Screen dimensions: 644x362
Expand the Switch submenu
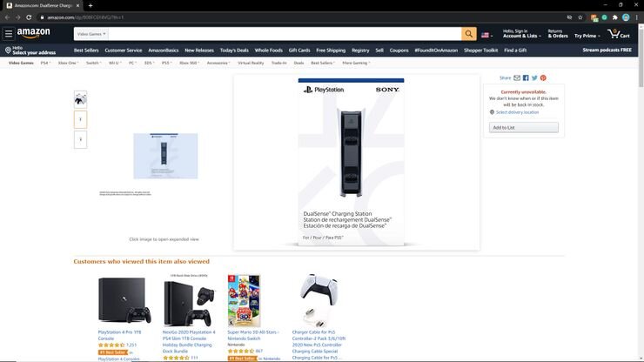point(93,63)
